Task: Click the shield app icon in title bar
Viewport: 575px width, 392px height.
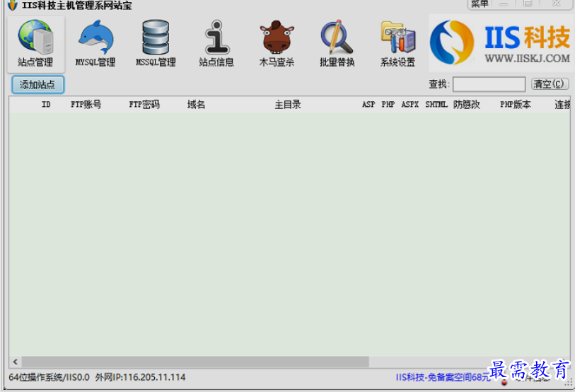Action: [x=13, y=5]
